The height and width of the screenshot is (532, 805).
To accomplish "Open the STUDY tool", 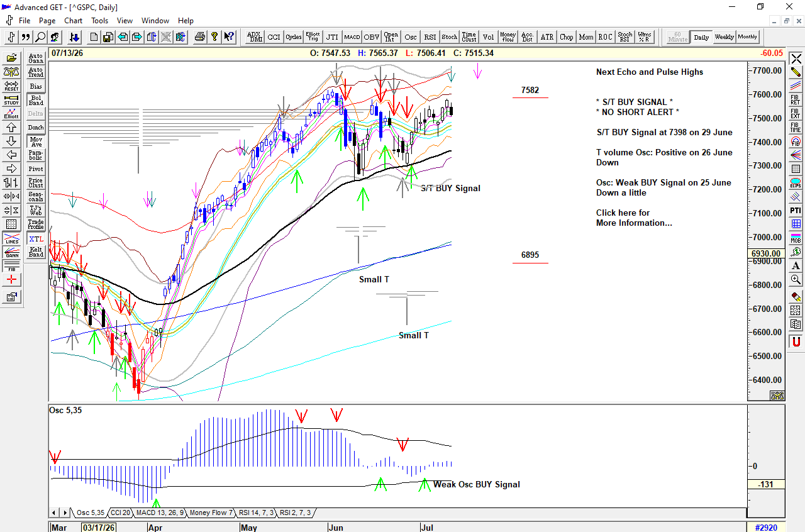I will pos(11,99).
